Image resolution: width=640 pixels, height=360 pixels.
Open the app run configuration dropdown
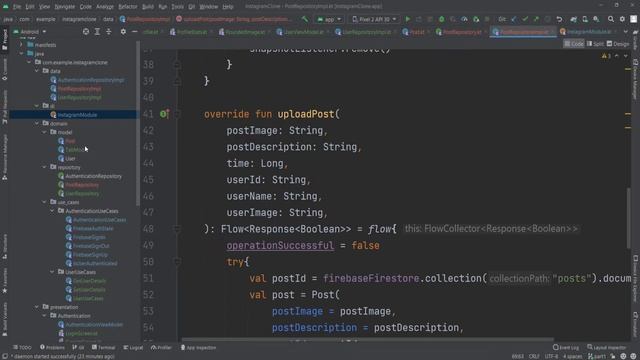(x=329, y=19)
